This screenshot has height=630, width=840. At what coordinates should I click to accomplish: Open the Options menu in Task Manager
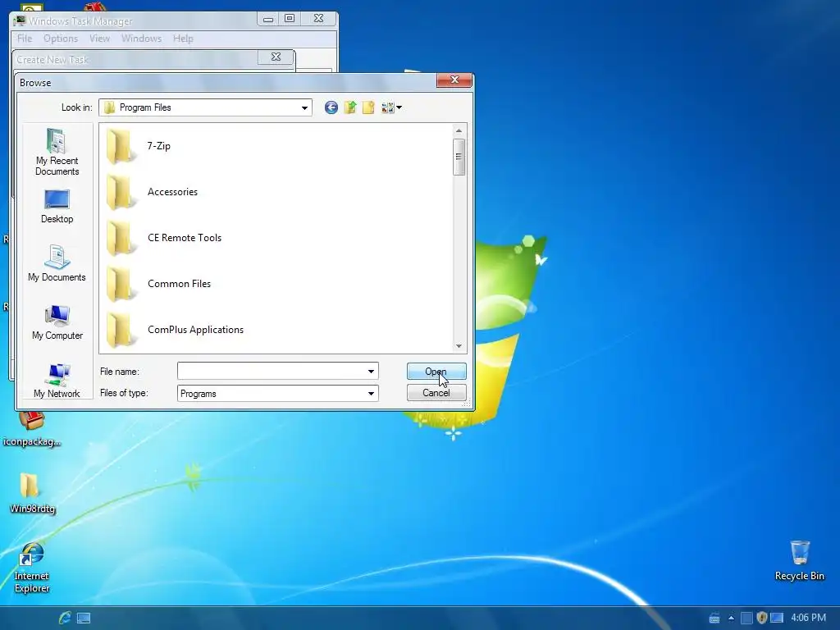click(x=61, y=39)
